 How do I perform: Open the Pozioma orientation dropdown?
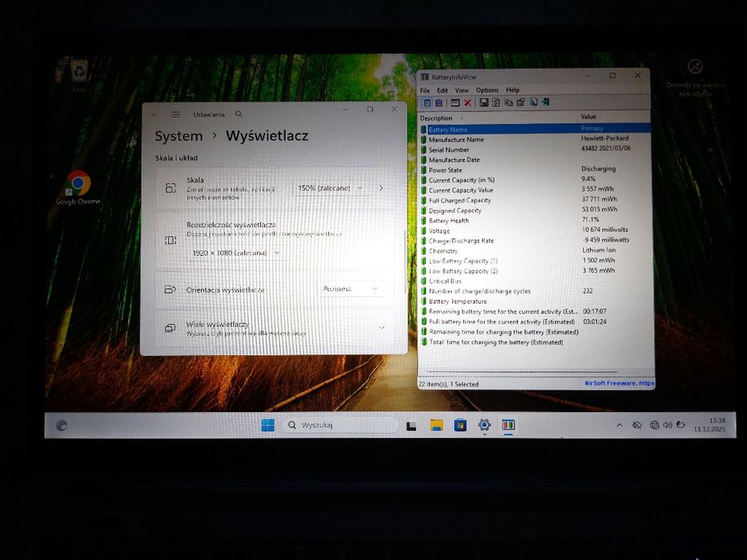351,289
